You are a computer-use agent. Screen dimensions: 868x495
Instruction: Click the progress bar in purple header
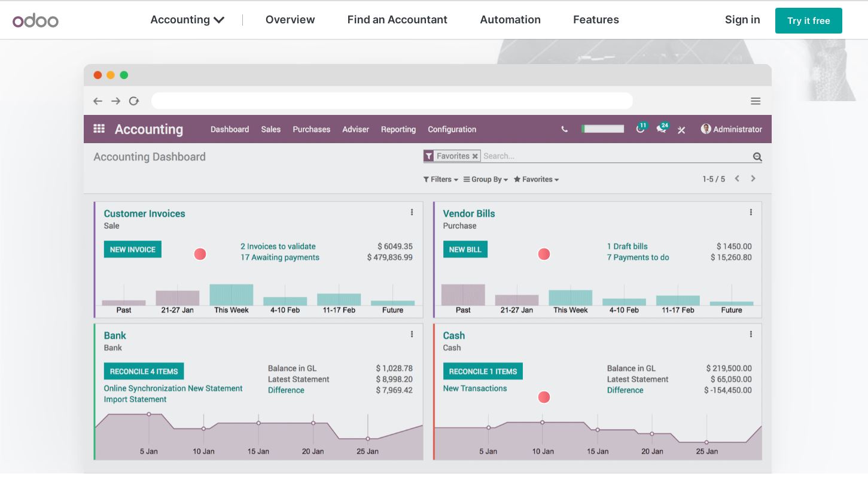tap(602, 129)
